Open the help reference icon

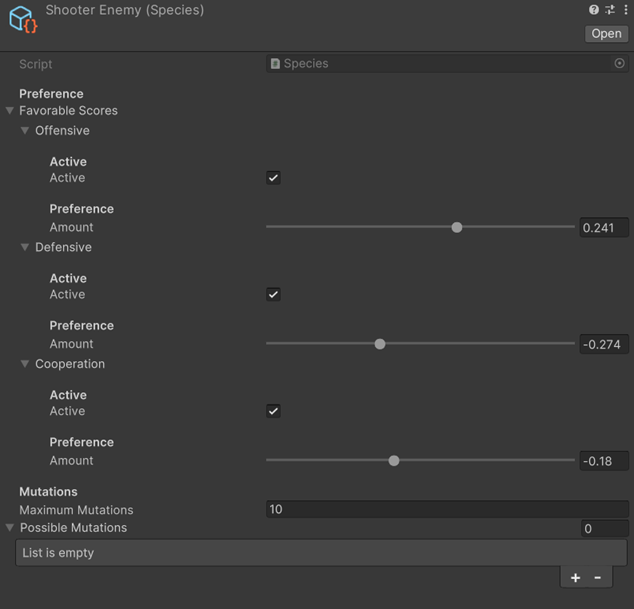[x=594, y=10]
